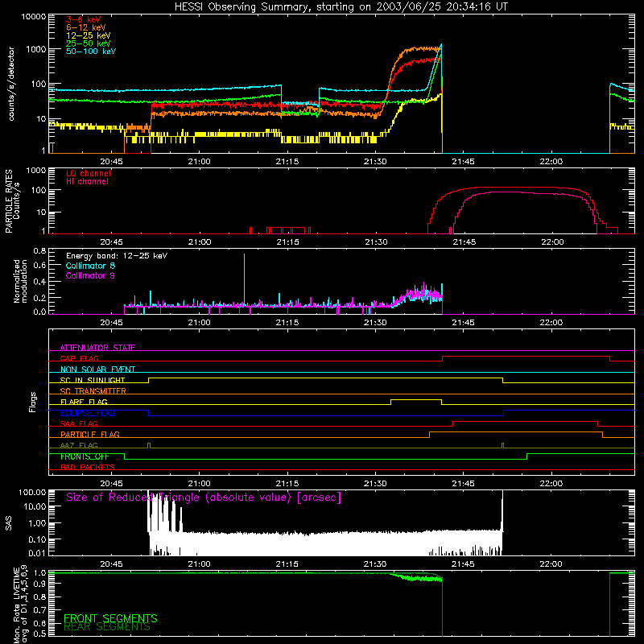Click the BAD_PACKETS flag label

point(88,467)
